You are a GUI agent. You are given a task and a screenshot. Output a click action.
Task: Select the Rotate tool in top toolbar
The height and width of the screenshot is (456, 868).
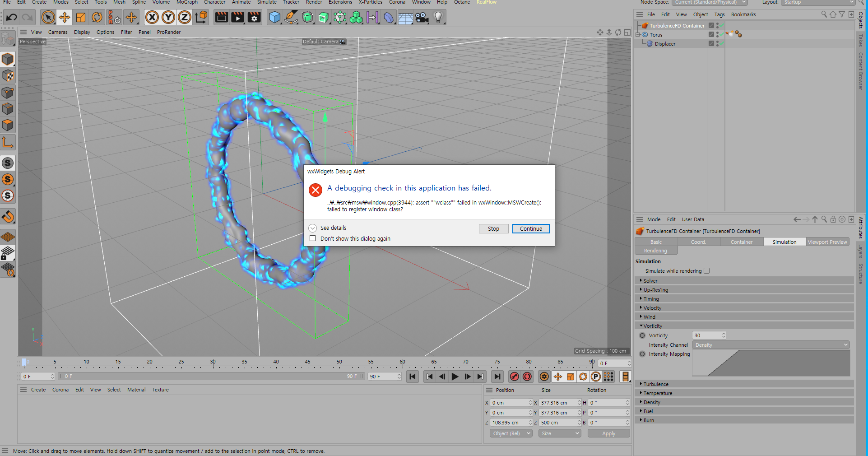coord(97,18)
